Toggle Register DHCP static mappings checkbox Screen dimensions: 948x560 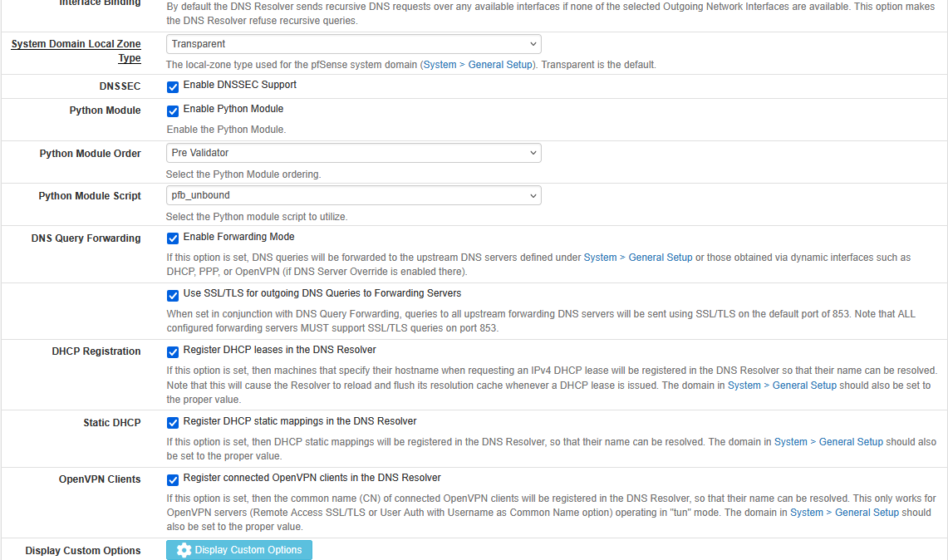pos(173,423)
